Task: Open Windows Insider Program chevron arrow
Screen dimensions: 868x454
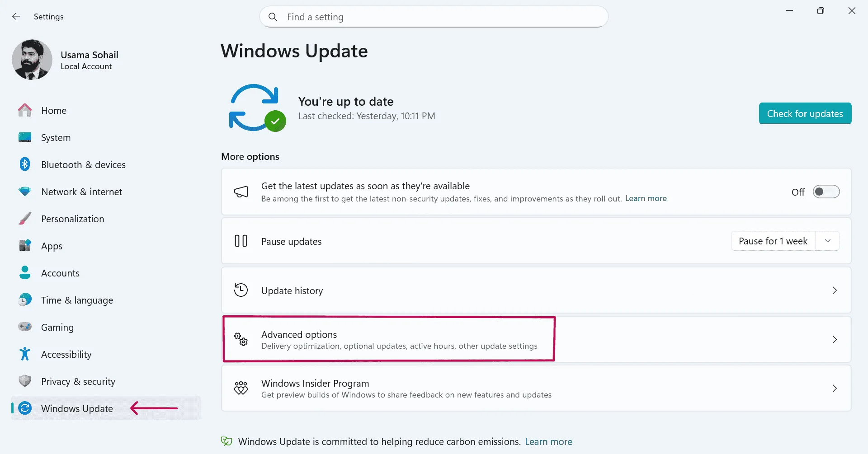Action: [x=835, y=388]
